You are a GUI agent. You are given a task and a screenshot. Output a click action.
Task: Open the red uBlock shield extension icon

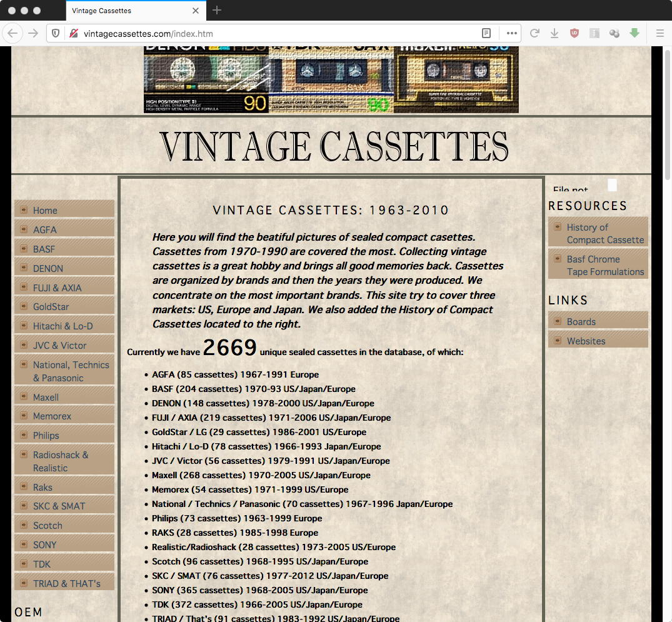tap(574, 33)
